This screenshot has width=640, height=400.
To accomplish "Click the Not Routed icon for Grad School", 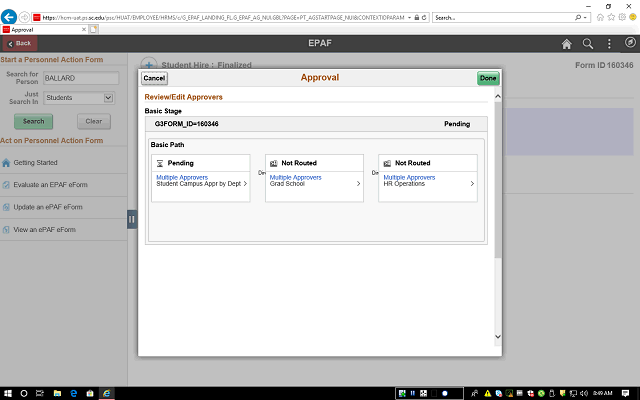I will tap(273, 163).
